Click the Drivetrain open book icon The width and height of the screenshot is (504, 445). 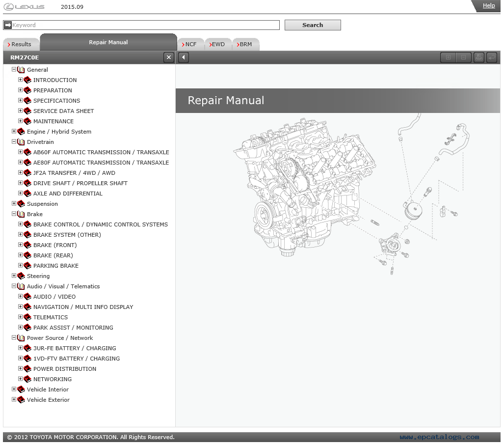21,142
